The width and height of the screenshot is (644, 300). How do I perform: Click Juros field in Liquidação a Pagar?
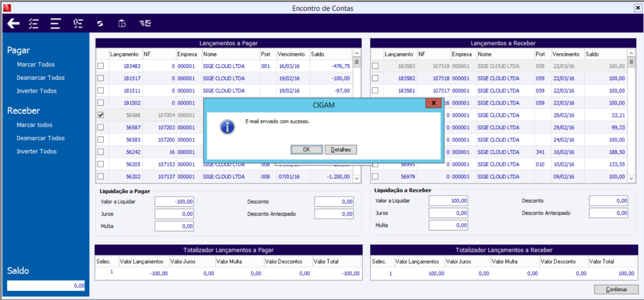tap(174, 214)
